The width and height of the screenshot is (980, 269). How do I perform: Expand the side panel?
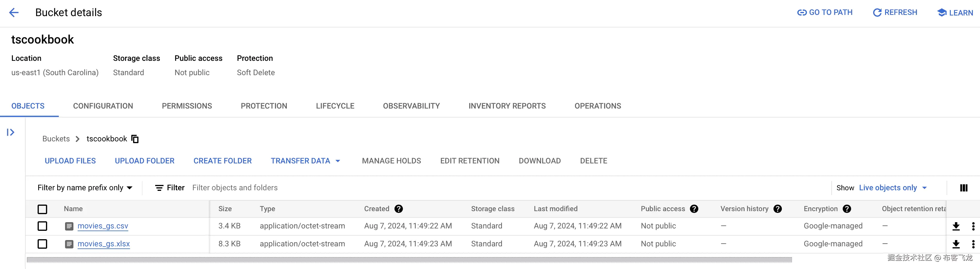[10, 132]
